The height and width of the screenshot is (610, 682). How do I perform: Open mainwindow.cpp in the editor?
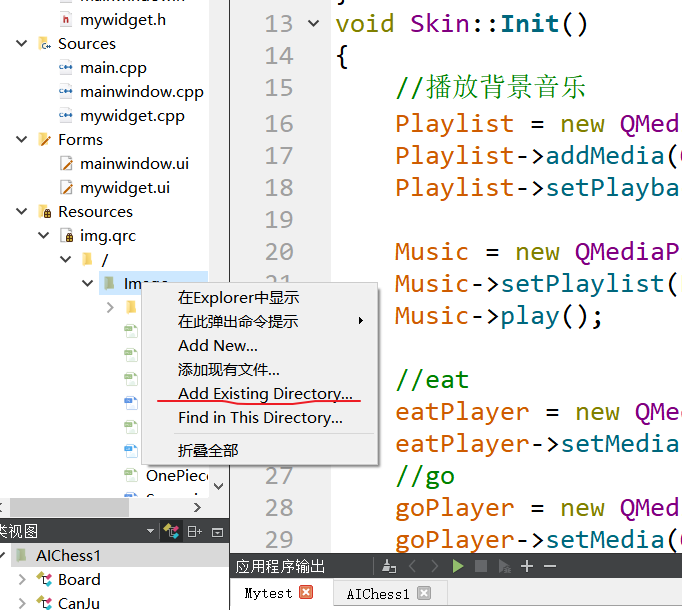click(142, 92)
